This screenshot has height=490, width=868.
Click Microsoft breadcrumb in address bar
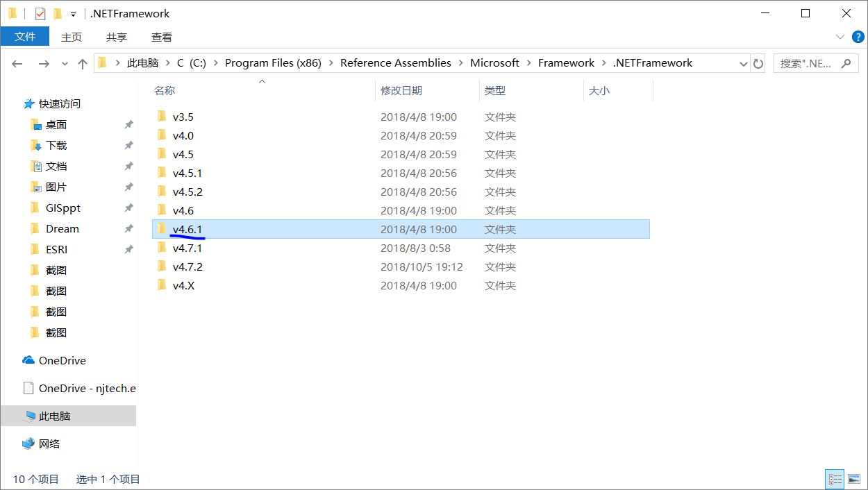494,62
